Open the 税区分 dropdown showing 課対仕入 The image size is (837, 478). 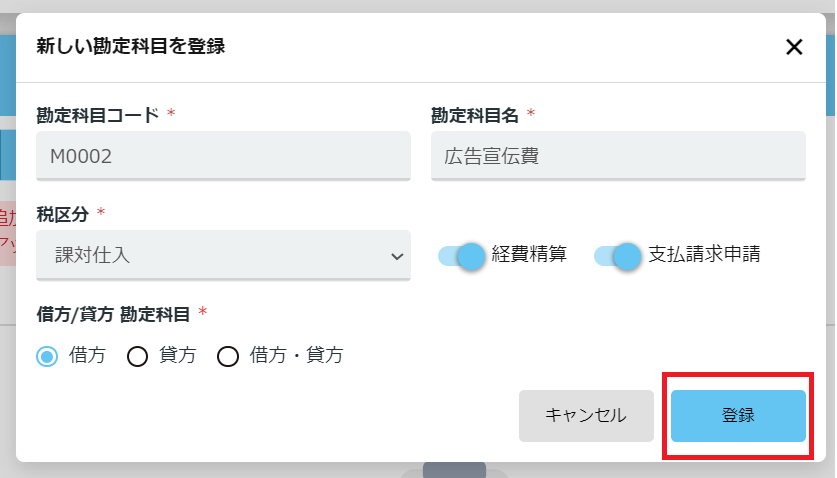tap(223, 255)
